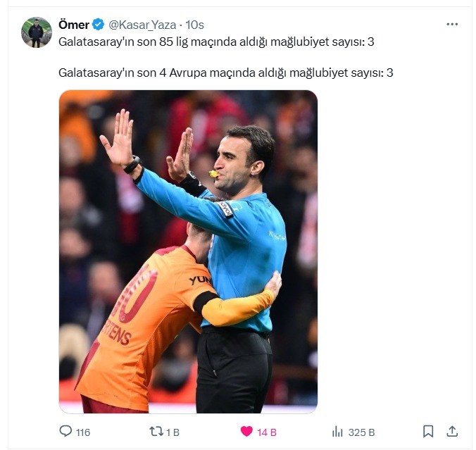View analytics via the bar chart icon
Image resolution: width=476 pixels, height=450 pixels.
pos(337,432)
